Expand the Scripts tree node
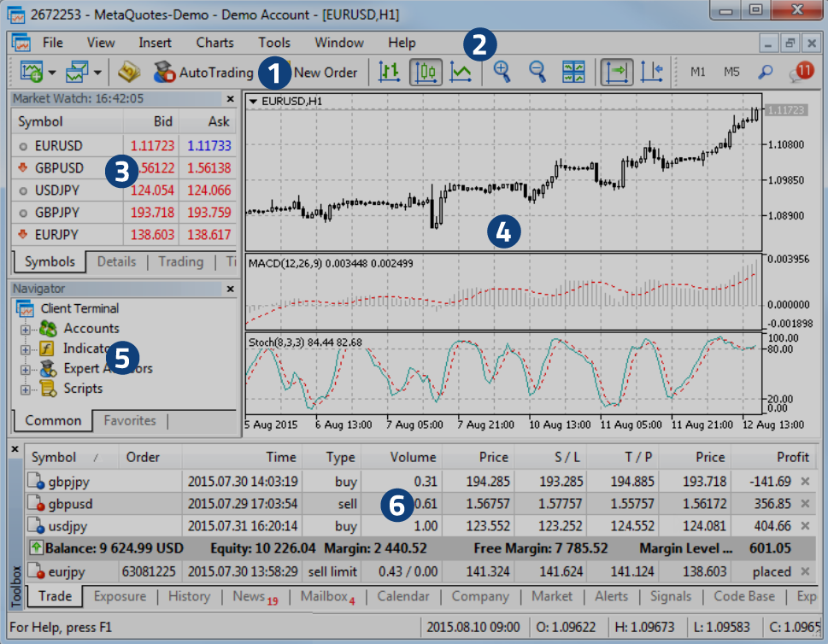This screenshot has width=828, height=644. 25,389
